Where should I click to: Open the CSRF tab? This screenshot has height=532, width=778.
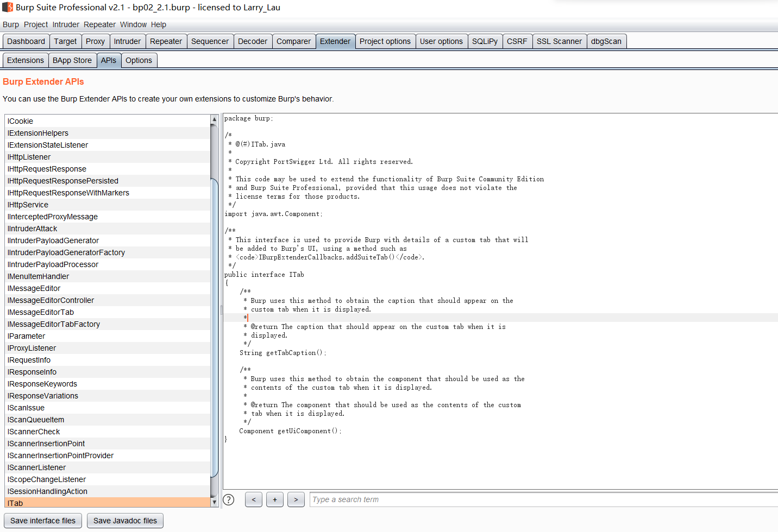tap(517, 41)
